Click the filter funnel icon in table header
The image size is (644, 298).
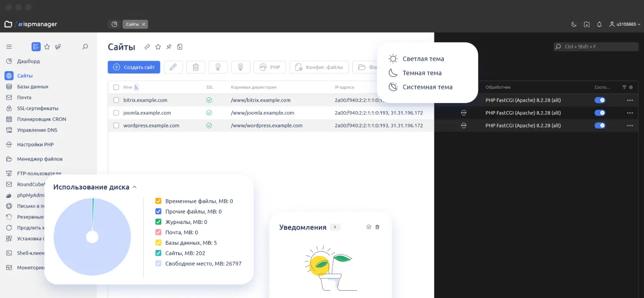[x=624, y=87]
